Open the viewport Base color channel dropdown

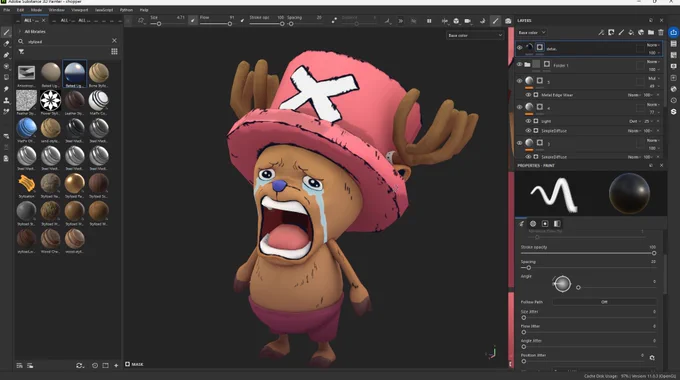click(474, 35)
